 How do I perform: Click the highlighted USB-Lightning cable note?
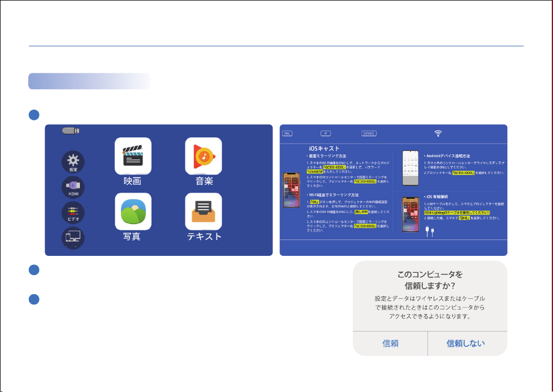click(x=457, y=213)
